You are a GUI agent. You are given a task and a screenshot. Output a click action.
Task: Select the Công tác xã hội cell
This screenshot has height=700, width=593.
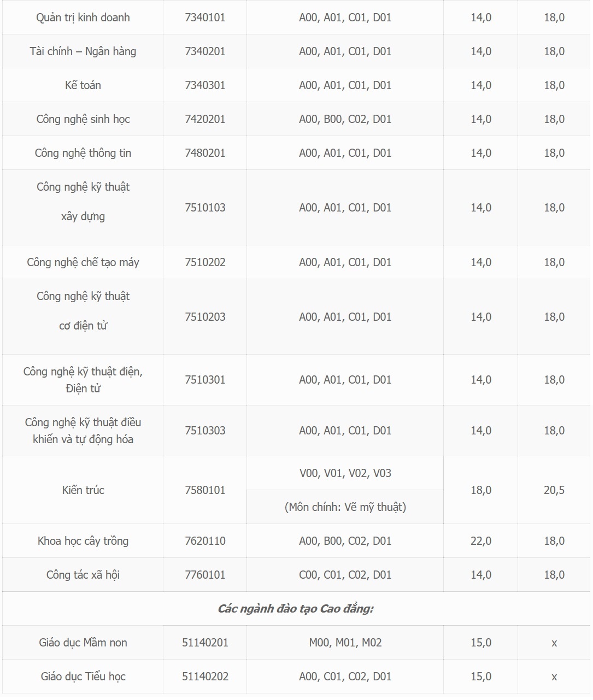(83, 575)
